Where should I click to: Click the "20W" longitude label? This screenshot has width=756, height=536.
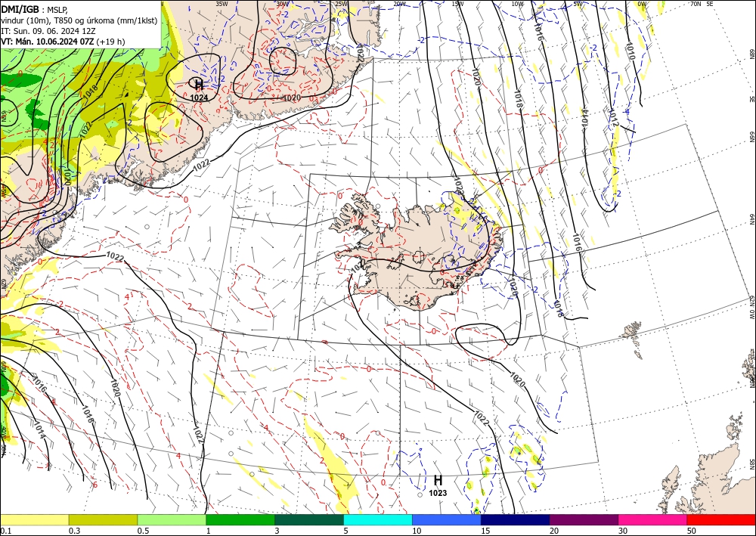399,4
